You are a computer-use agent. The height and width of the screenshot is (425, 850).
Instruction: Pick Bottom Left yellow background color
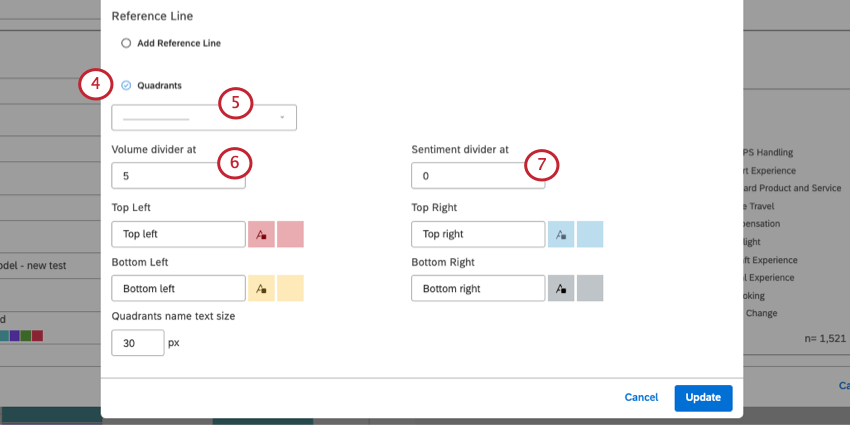tap(290, 288)
